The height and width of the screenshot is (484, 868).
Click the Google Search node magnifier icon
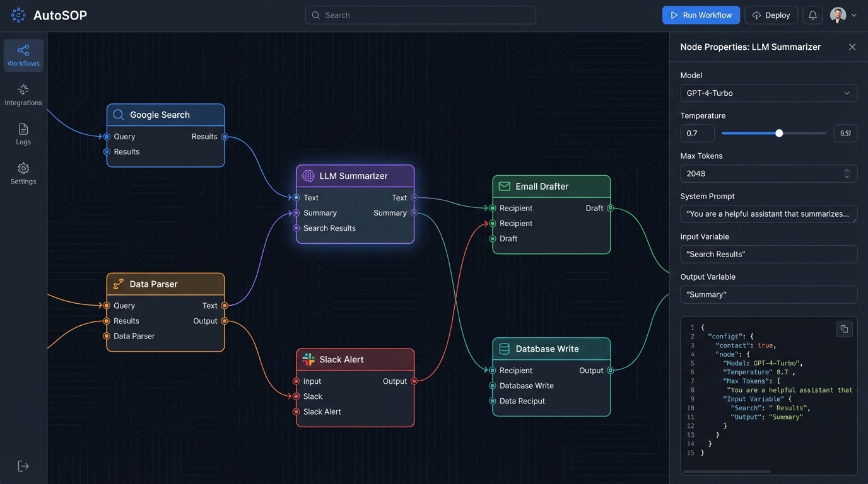[x=118, y=115]
